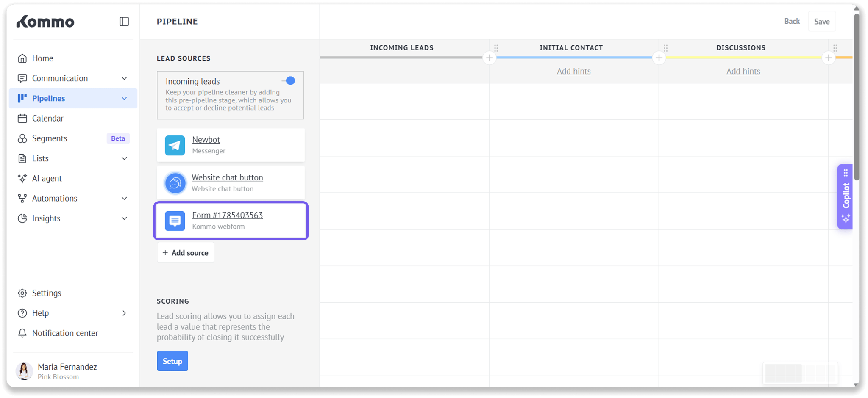Click the Settings gear icon
Screen dimensions: 868x398
(x=22, y=293)
